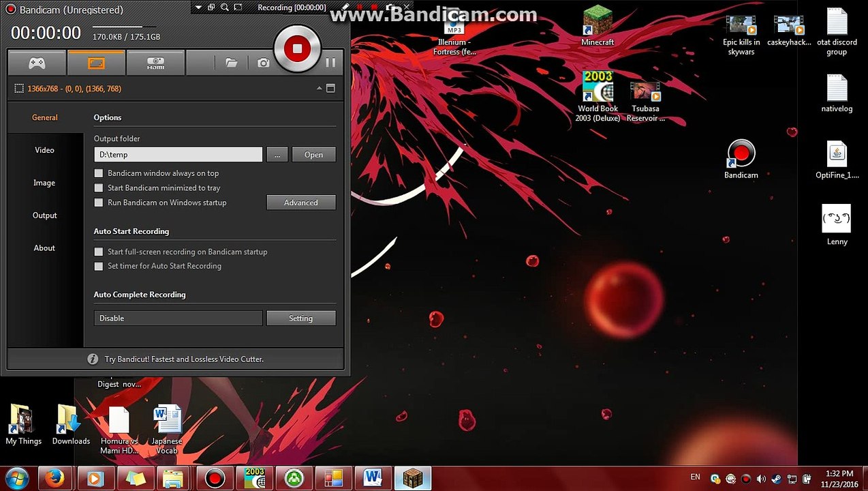
Task: Open Downloads folder shortcut
Action: pos(71,425)
